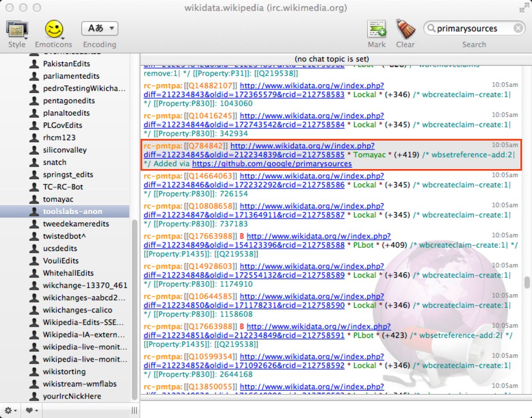This screenshot has height=418, width=532.
Task: Open the Encoding dropdown
Action: pos(100,28)
